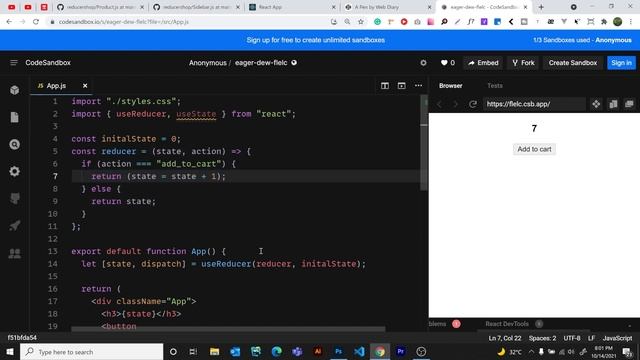Open the editor more options ellipsis
This screenshot has height=360, width=640.
point(418,86)
